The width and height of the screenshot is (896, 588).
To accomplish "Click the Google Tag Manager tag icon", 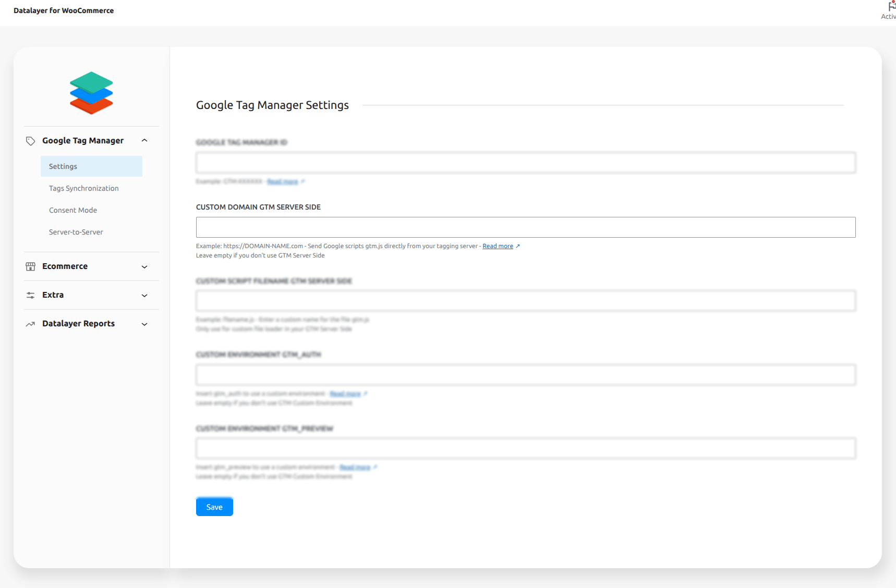I will [x=30, y=141].
